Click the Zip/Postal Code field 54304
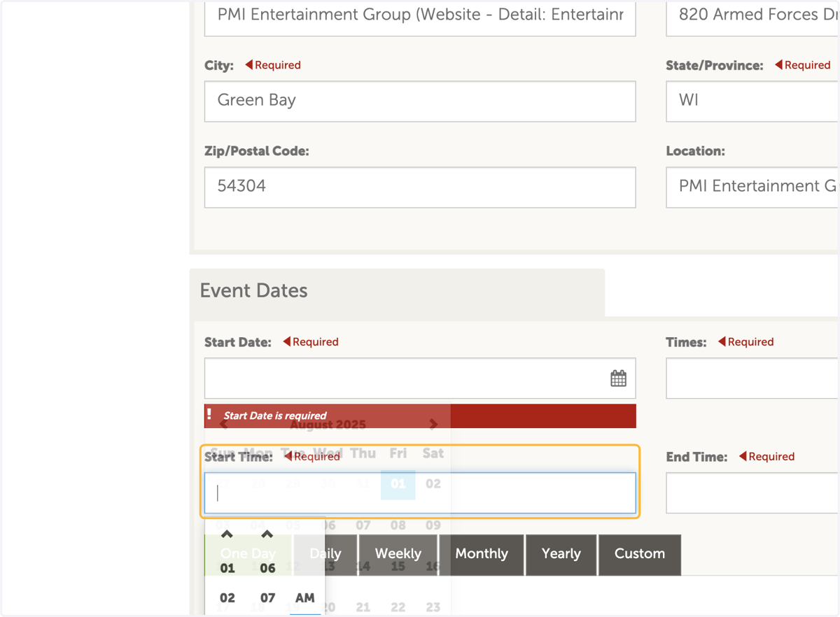The height and width of the screenshot is (617, 840). pyautogui.click(x=420, y=187)
